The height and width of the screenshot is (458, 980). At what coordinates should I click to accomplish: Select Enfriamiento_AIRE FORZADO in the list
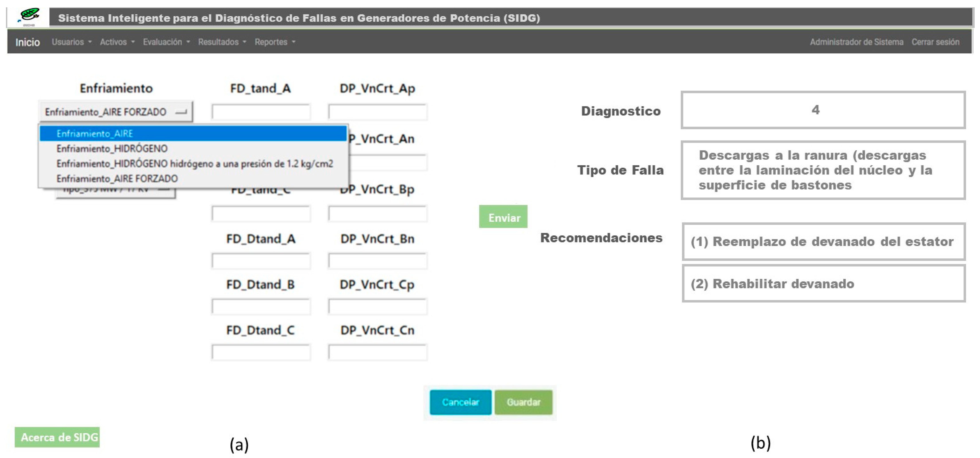pyautogui.click(x=117, y=179)
